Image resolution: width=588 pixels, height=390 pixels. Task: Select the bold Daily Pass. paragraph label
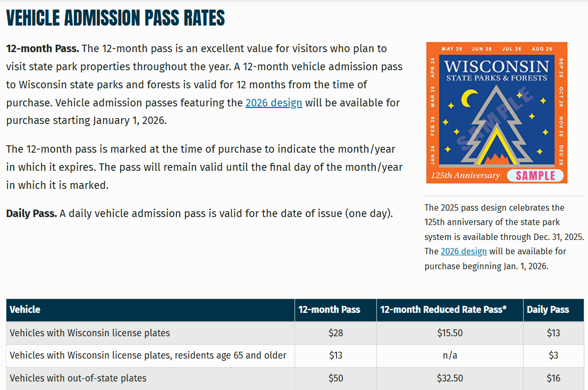coord(31,214)
